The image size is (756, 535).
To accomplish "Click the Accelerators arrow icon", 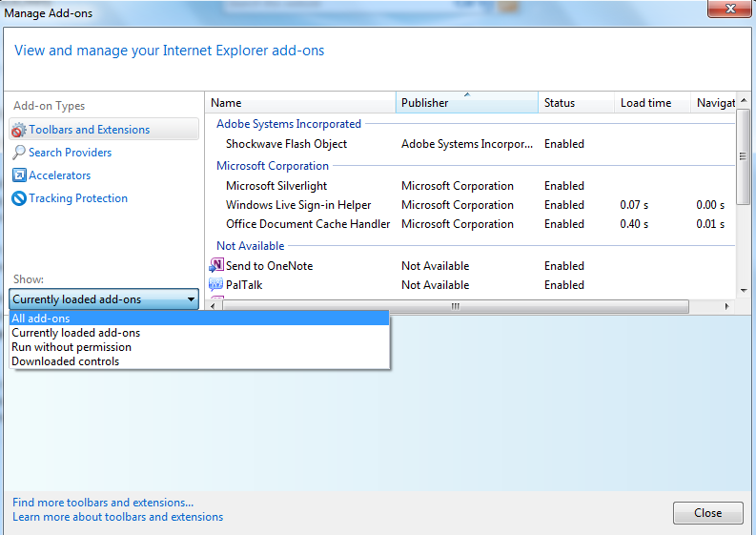I will pyautogui.click(x=19, y=175).
